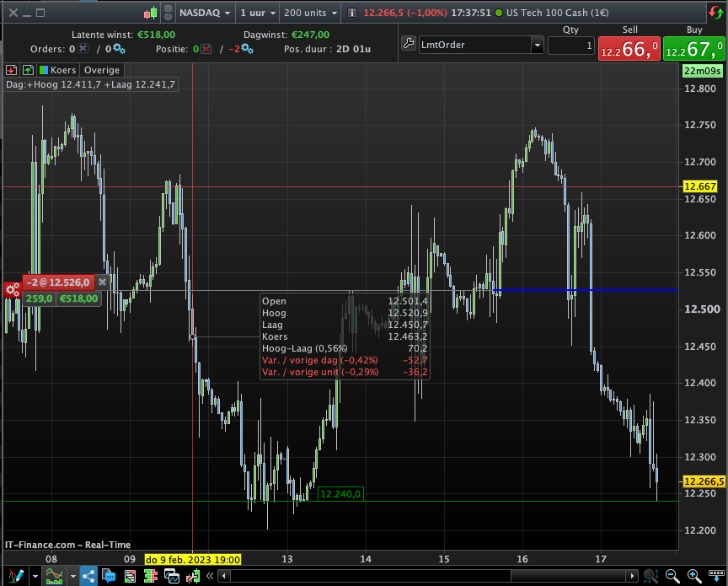The image size is (728, 586).
Task: Select the Overige tab
Action: [x=102, y=70]
